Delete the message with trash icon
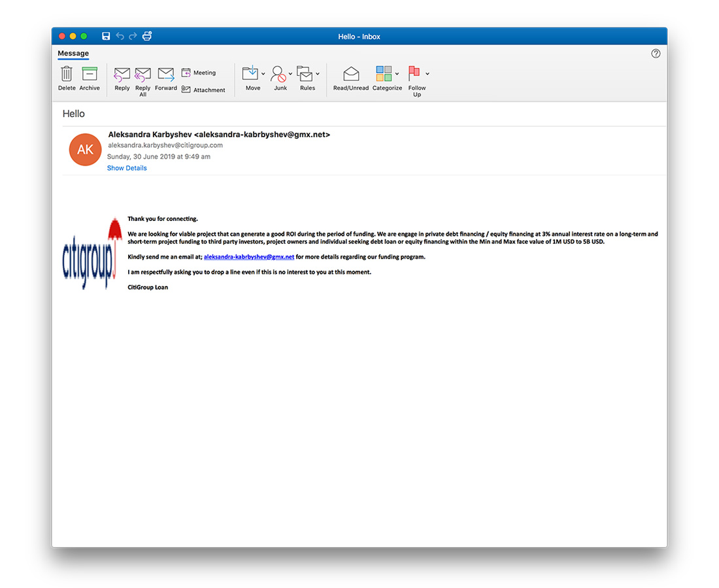Image resolution: width=719 pixels, height=588 pixels. click(x=67, y=78)
